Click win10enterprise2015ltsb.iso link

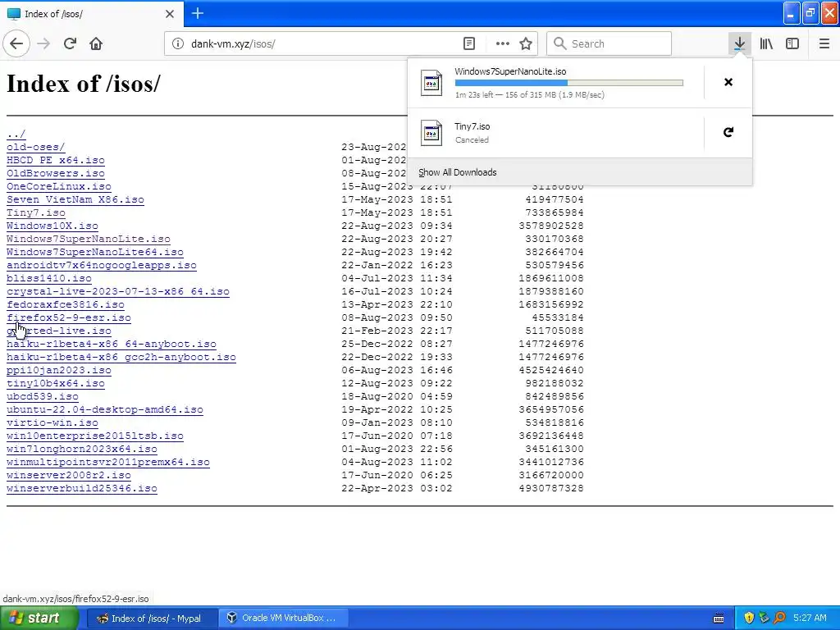click(95, 436)
